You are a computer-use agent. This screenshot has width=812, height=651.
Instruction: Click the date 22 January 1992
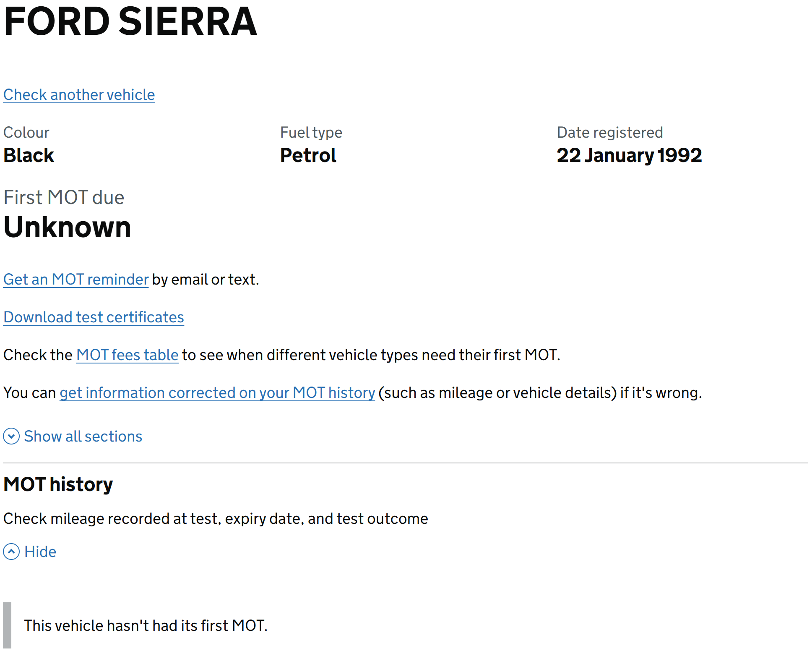point(629,156)
